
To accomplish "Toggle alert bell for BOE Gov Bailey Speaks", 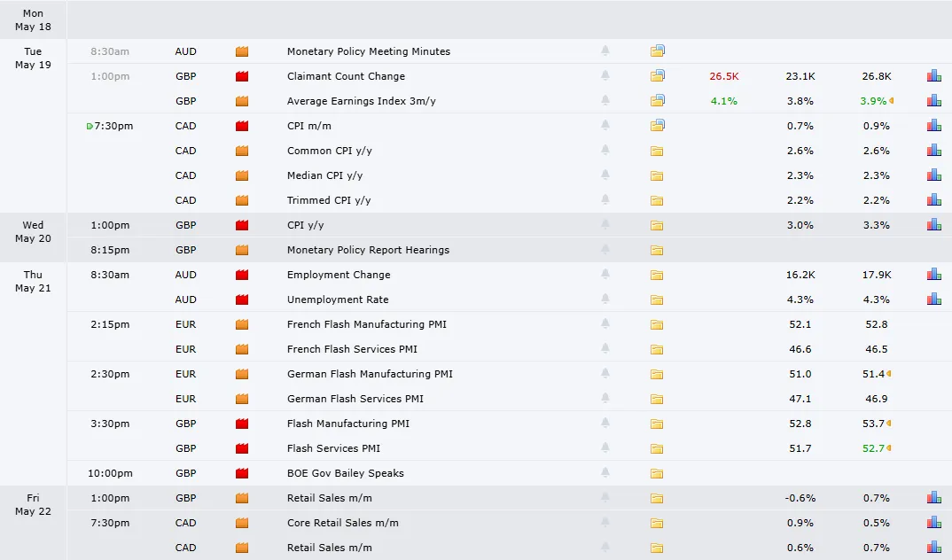I will click(605, 472).
